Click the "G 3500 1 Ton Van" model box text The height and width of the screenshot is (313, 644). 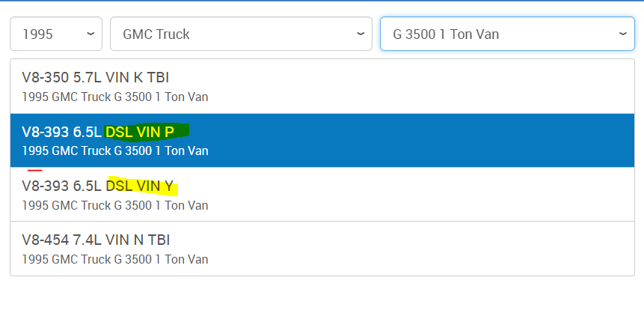(x=446, y=34)
